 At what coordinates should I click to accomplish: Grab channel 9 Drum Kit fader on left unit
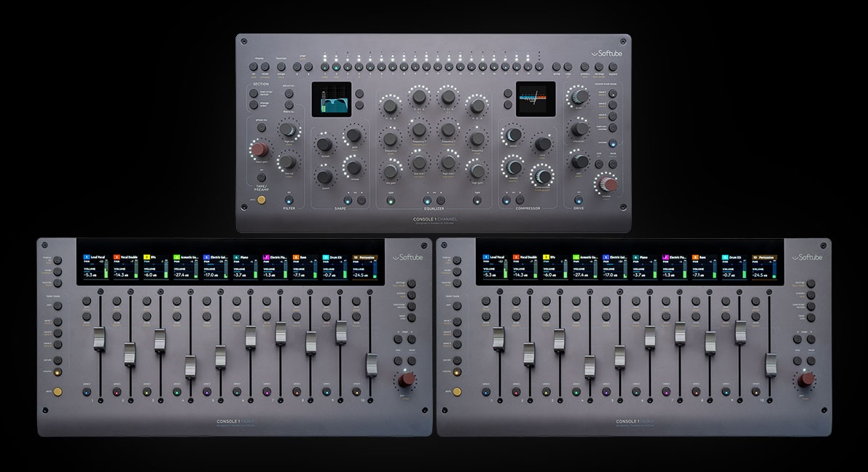(340, 331)
